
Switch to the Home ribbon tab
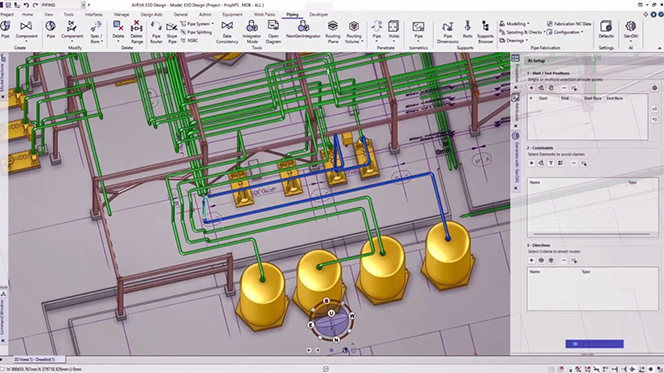pyautogui.click(x=28, y=14)
